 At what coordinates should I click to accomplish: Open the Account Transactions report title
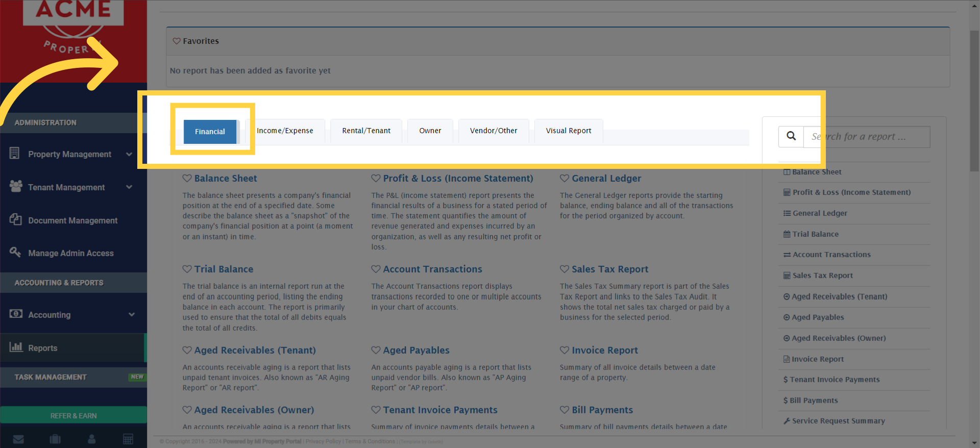tap(432, 269)
